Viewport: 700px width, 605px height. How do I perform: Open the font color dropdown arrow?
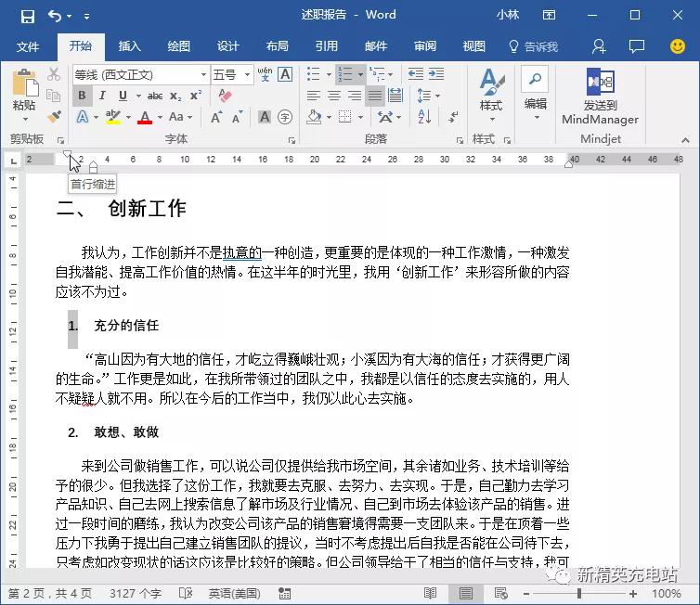(x=160, y=117)
